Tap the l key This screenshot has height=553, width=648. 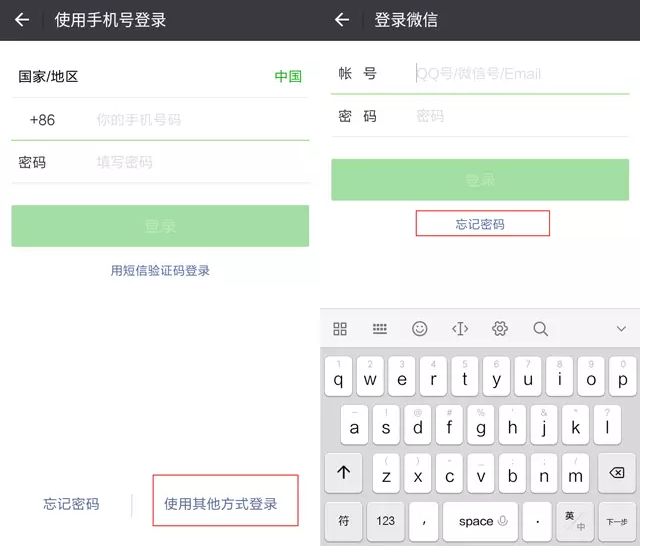click(607, 425)
